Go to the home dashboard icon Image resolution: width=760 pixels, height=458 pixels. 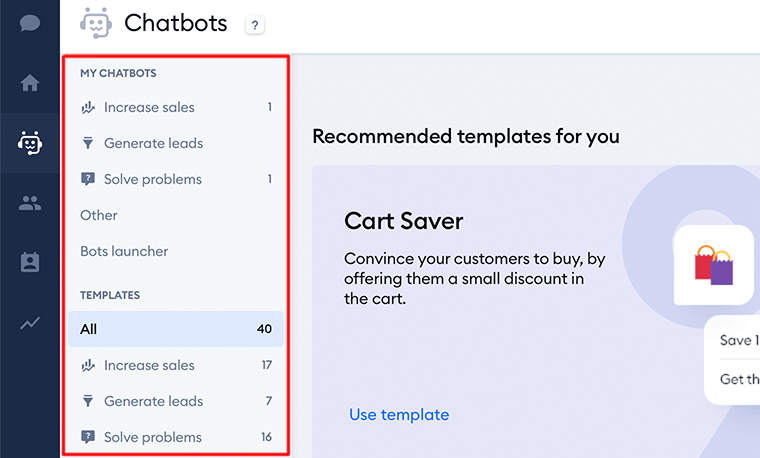point(30,83)
